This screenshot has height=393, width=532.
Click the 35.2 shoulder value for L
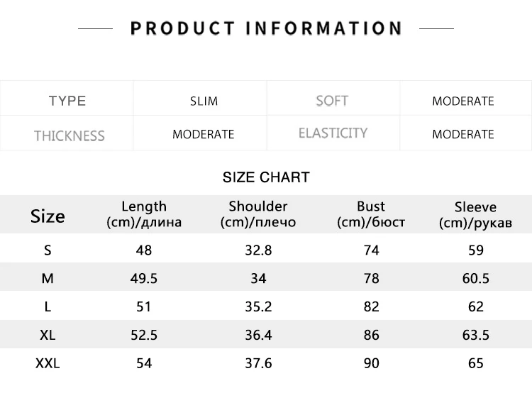(x=258, y=306)
